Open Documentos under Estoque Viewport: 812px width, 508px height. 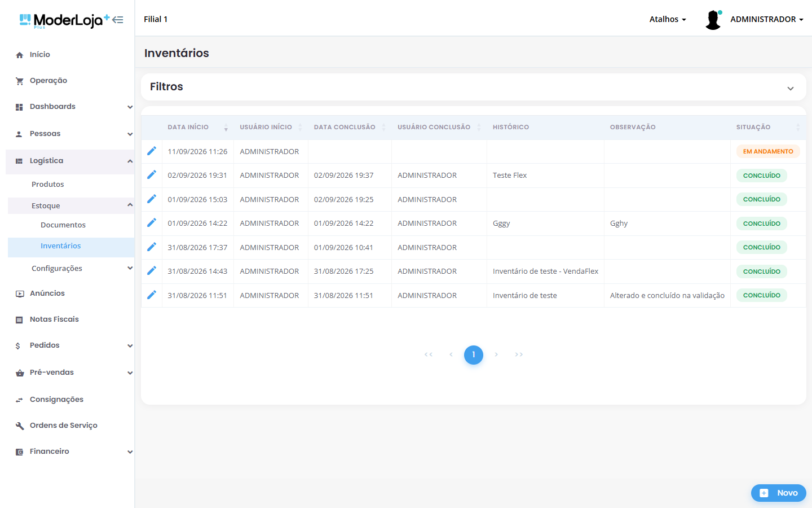click(63, 225)
